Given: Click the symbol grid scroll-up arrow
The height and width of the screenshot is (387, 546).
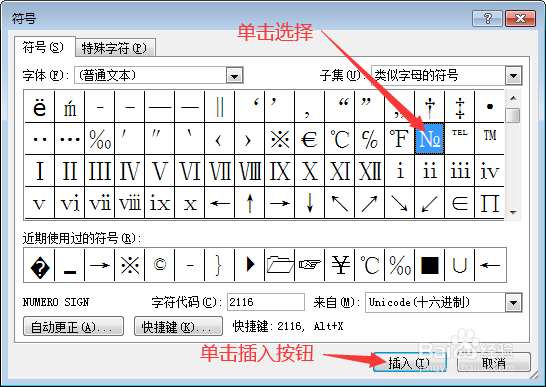Looking at the screenshot, I should (x=513, y=99).
